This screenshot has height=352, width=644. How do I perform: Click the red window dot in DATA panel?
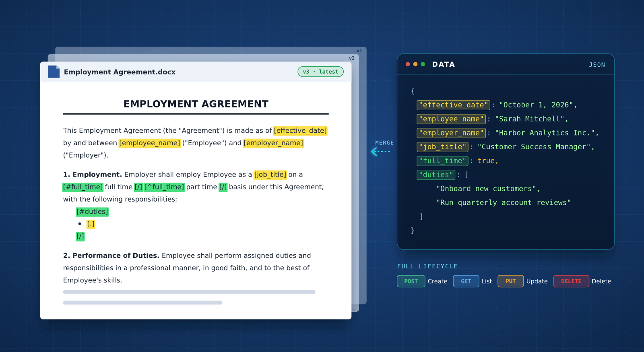coord(408,64)
